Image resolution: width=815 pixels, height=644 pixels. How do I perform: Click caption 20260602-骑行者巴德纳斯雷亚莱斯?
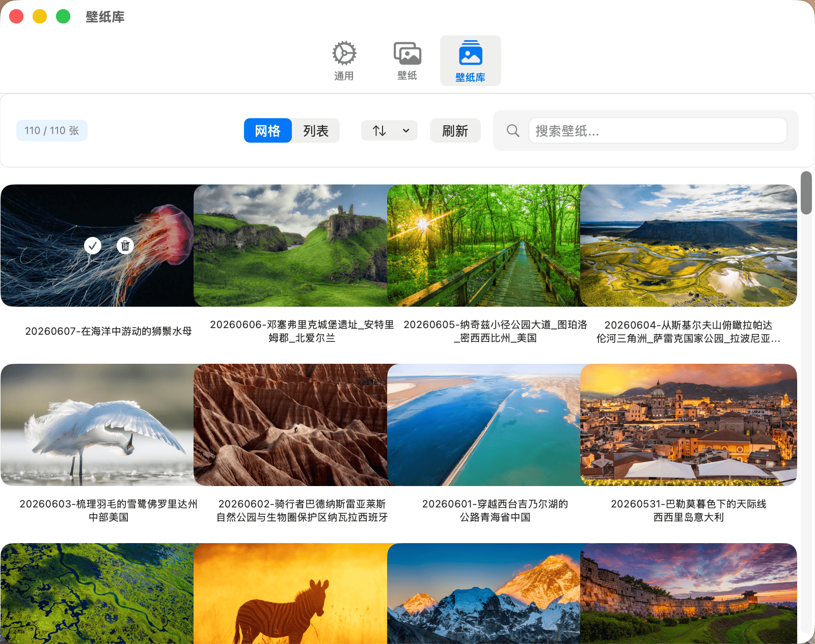[302, 511]
